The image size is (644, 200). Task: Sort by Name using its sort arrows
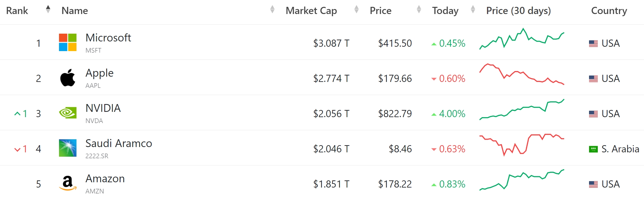(x=272, y=9)
